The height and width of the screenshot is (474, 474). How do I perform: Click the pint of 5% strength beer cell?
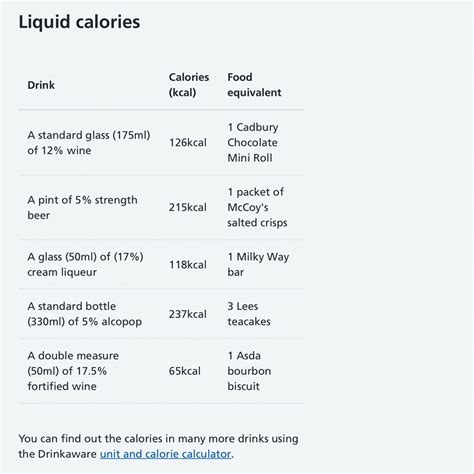click(82, 207)
